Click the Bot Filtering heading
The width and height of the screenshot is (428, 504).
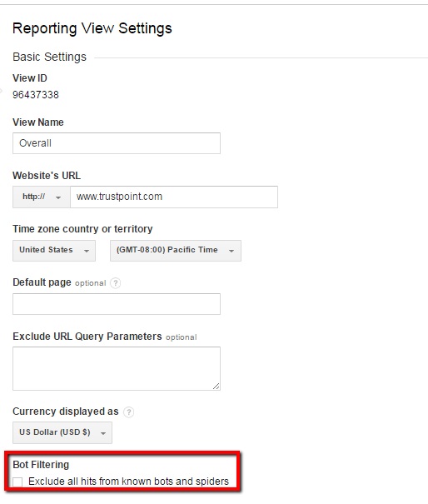point(41,465)
